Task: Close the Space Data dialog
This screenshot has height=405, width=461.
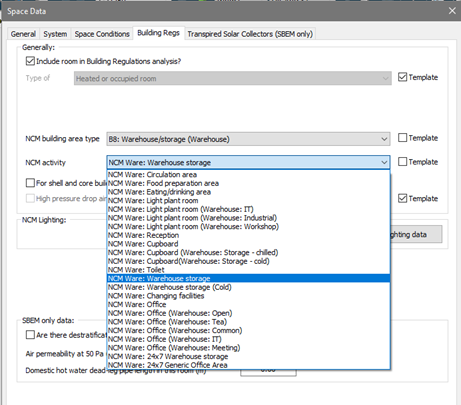Action: [452, 11]
